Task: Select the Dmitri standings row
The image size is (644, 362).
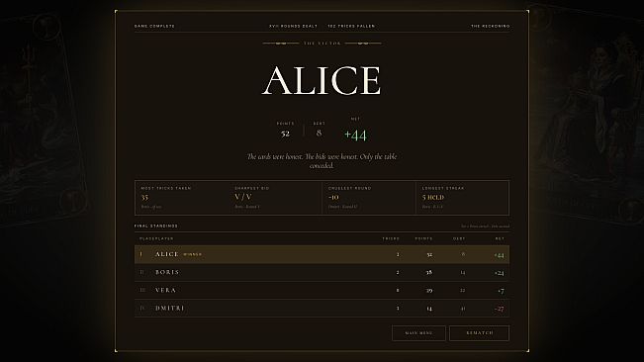Action: 322,308
